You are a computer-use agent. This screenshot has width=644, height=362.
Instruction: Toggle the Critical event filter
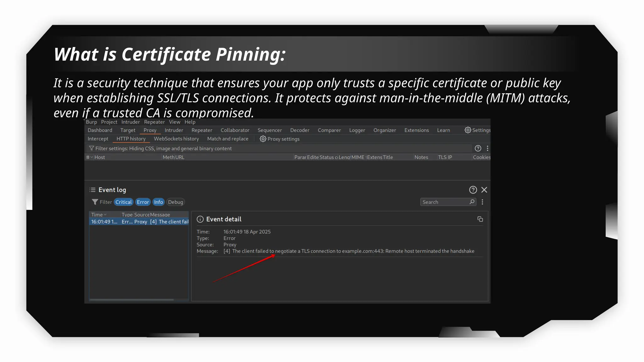124,202
